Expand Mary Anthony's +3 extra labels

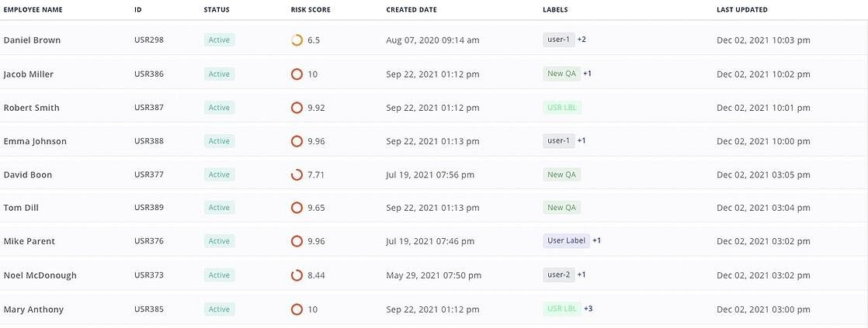click(589, 309)
